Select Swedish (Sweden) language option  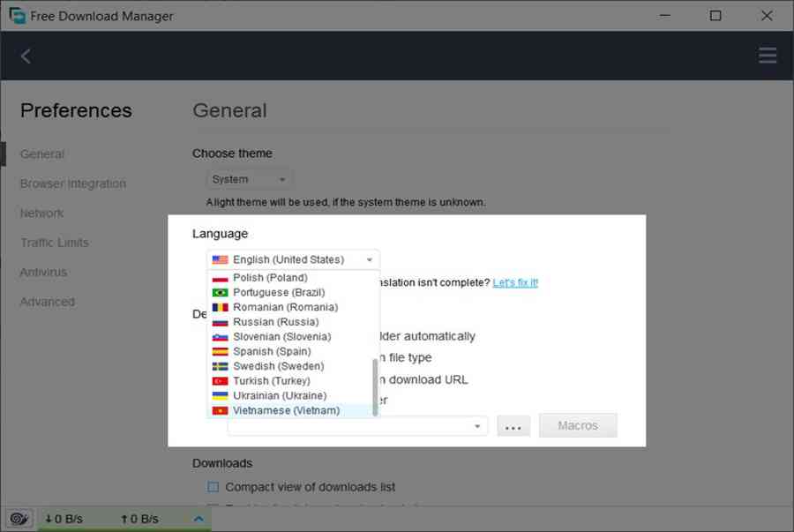[x=290, y=365]
